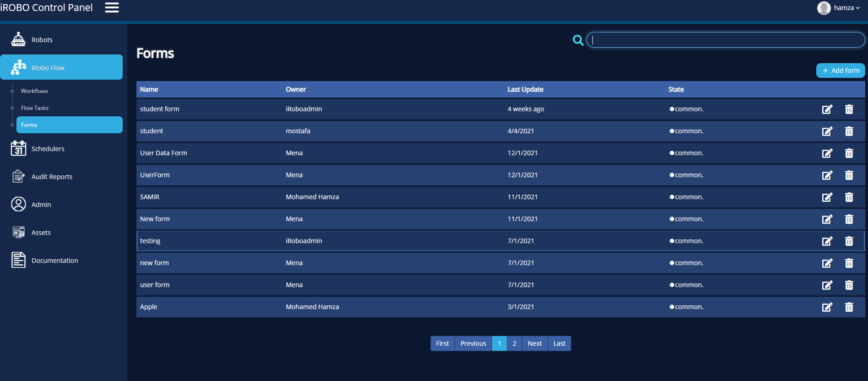Viewport: 868px width, 381px height.
Task: Select Workflows submenu item
Action: click(34, 91)
